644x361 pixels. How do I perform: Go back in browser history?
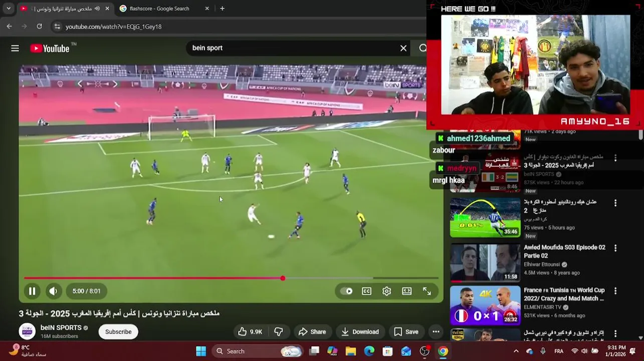9,27
